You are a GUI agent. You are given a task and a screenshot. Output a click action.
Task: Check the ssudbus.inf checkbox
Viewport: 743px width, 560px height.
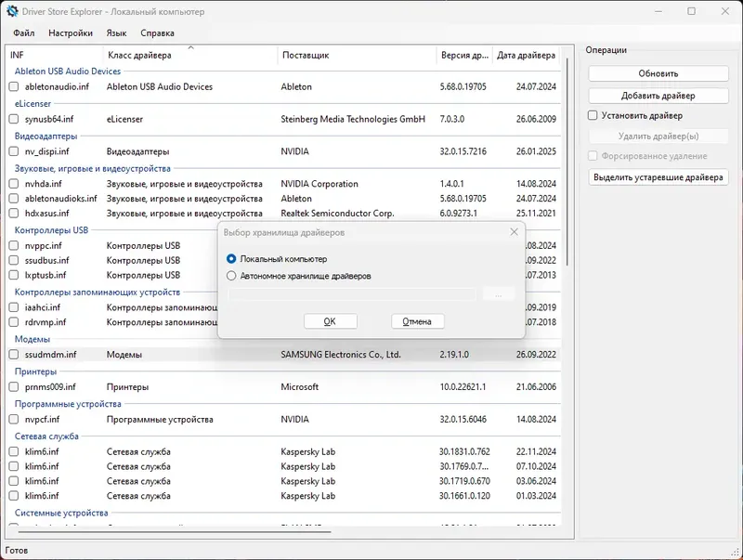pos(14,260)
